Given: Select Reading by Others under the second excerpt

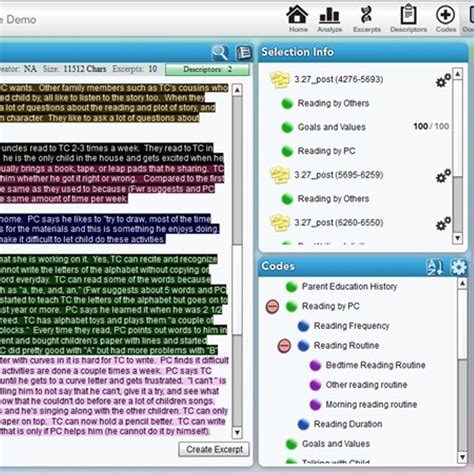Looking at the screenshot, I should [x=333, y=199].
